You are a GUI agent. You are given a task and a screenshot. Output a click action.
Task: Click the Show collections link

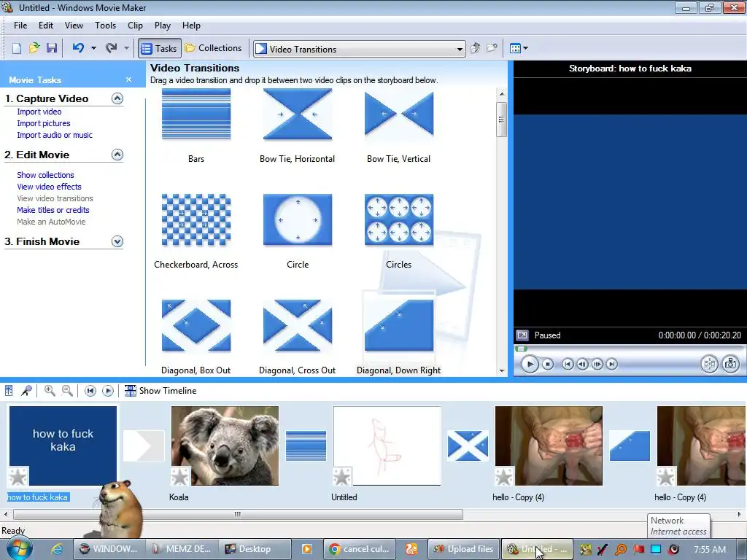[45, 175]
